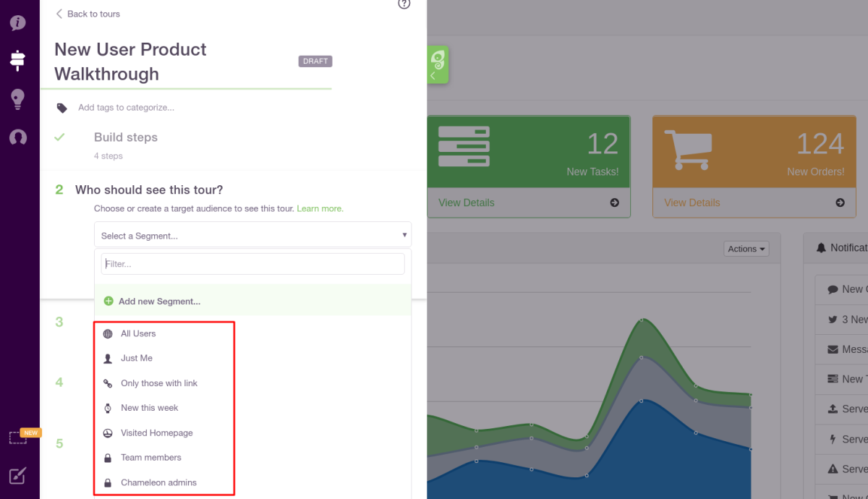
Task: Expand the Actions dropdown on the chart
Action: (x=746, y=249)
